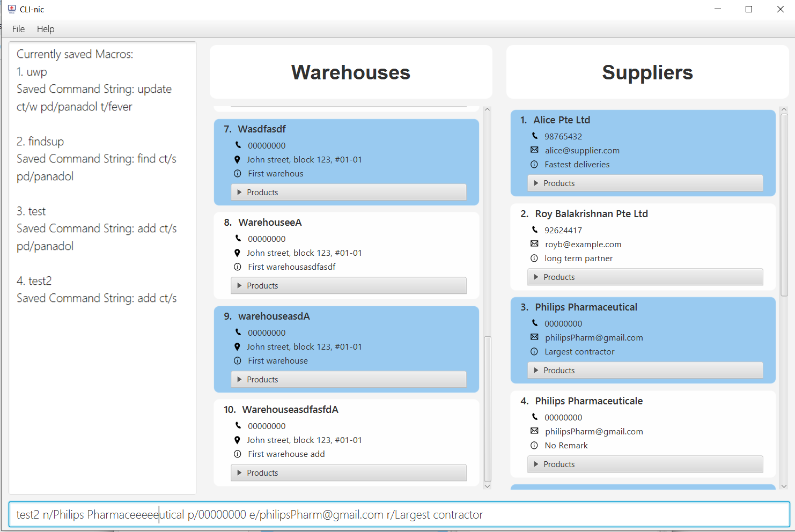Click the location pin in the WarehouseasdfasfdA card
This screenshot has height=532, width=795.
click(237, 440)
